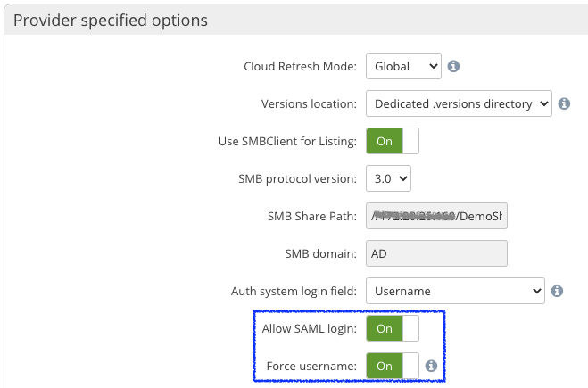
Task: Disable the Use SMBClient for Listing switch
Action: point(392,141)
